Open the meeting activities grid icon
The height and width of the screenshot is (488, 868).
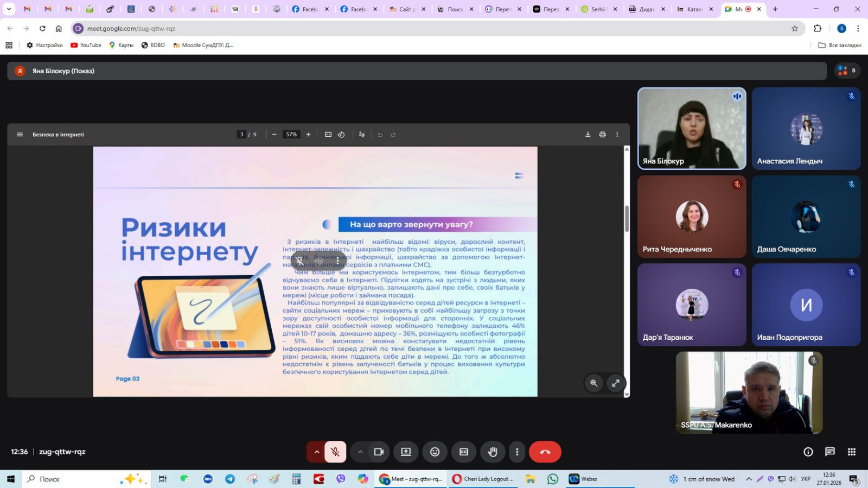point(851,452)
